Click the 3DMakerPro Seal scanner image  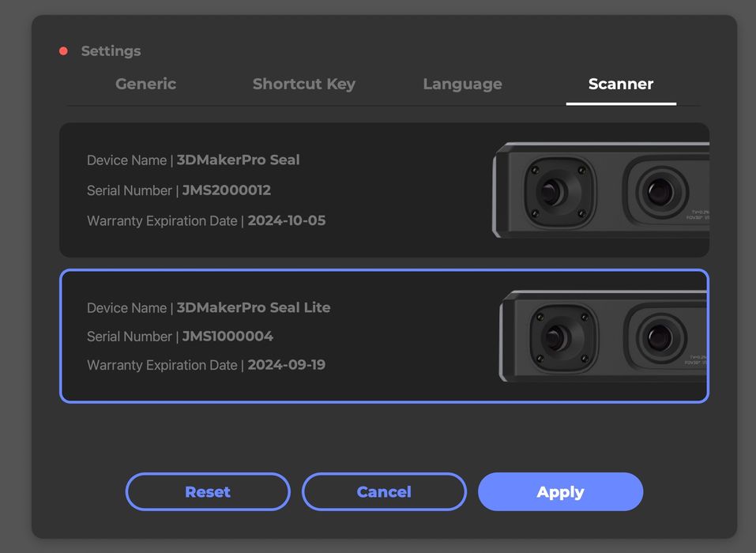(600, 190)
